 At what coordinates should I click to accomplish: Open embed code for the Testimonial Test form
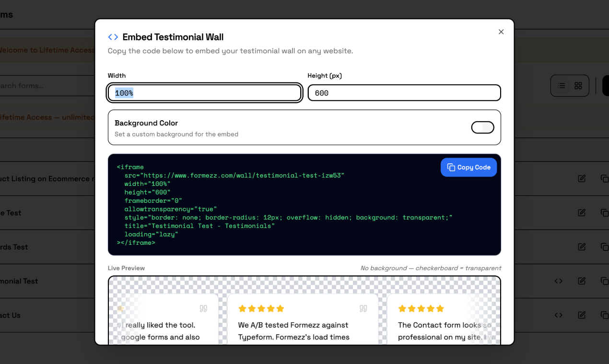pyautogui.click(x=558, y=281)
